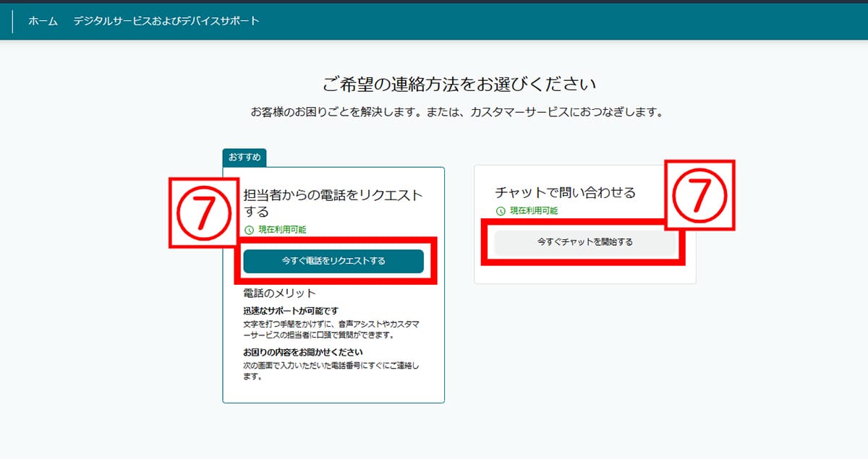The image size is (868, 459).
Task: Select the おすすめ badge on phone card
Action: coord(244,157)
